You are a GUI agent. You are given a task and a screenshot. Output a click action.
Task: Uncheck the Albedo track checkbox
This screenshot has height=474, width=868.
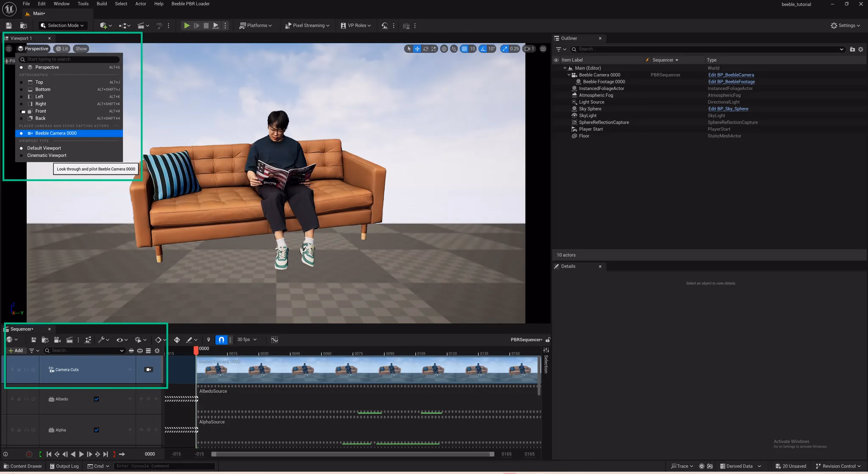click(x=97, y=399)
